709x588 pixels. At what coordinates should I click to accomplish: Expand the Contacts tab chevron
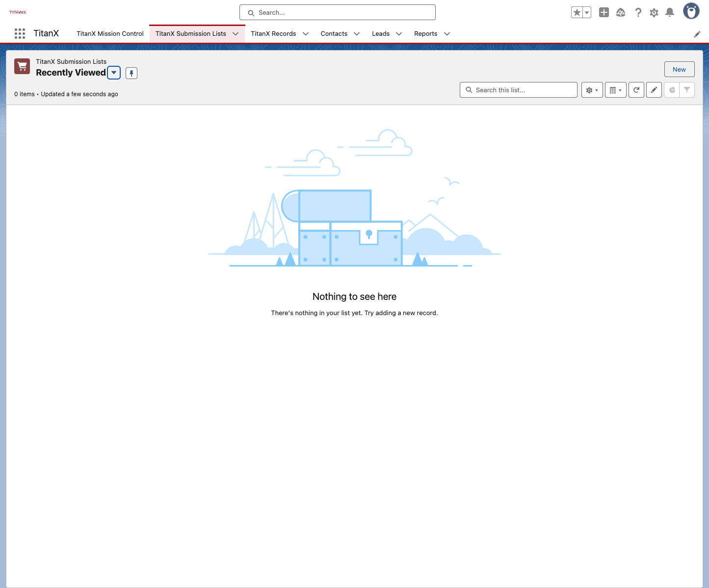click(x=357, y=34)
